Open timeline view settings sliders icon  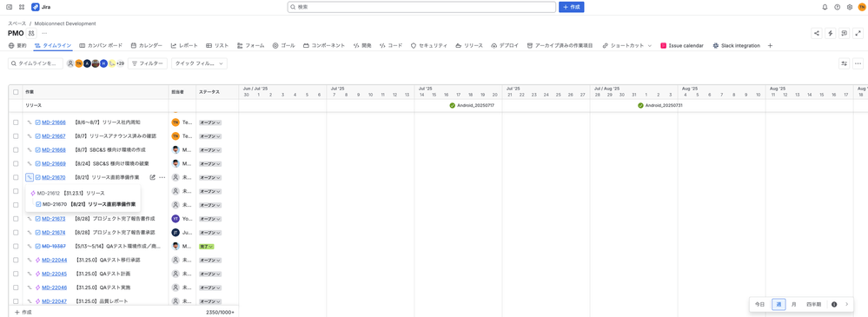(x=845, y=63)
